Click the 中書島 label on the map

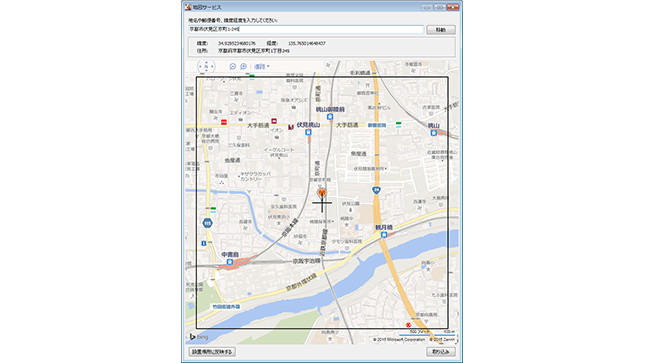(x=230, y=254)
